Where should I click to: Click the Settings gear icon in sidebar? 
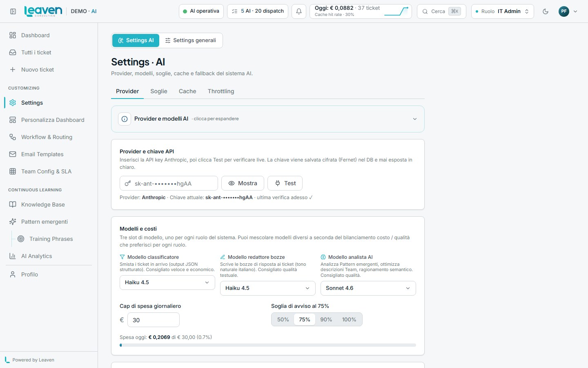pyautogui.click(x=13, y=103)
